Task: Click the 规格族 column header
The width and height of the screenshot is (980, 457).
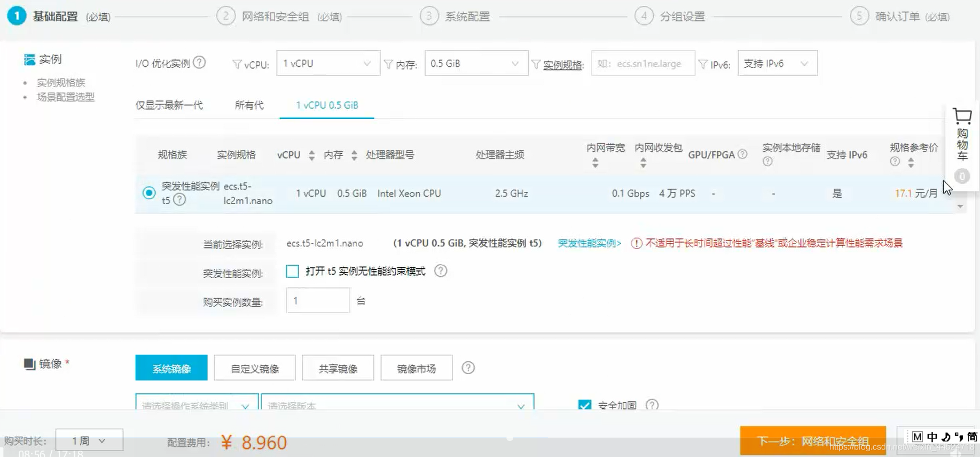Action: pyautogui.click(x=173, y=155)
